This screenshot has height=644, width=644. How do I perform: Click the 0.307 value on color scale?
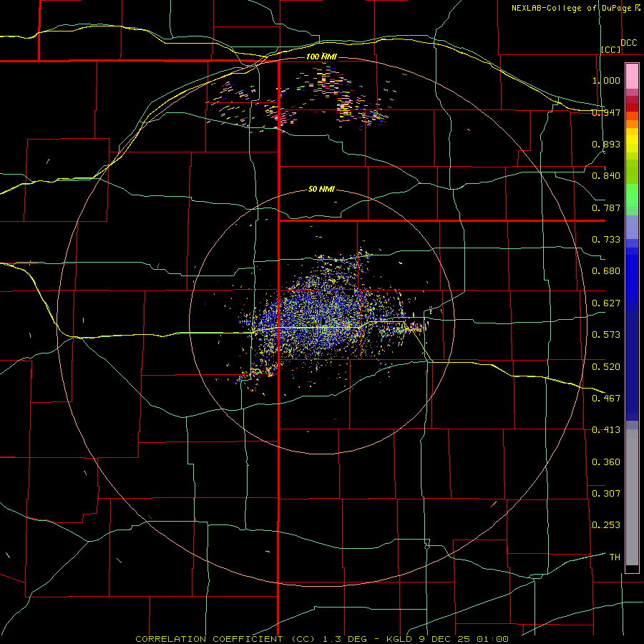pyautogui.click(x=606, y=493)
